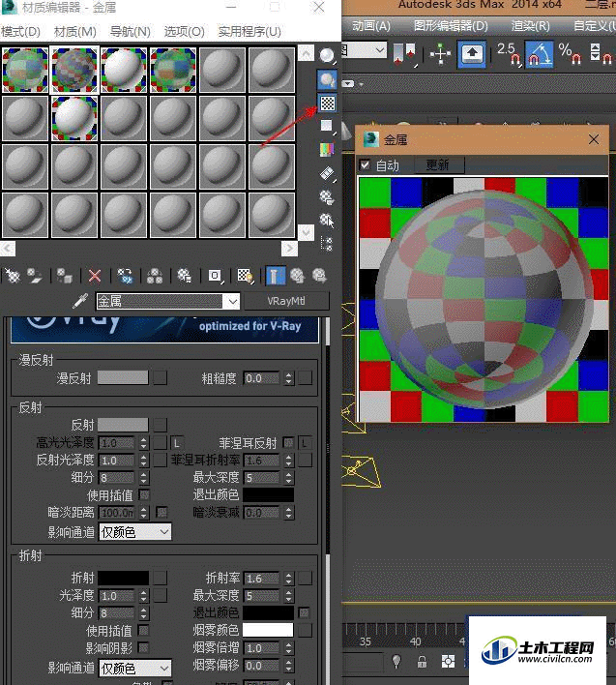
Task: Toggle the checkered Background icon
Action: coord(327,104)
